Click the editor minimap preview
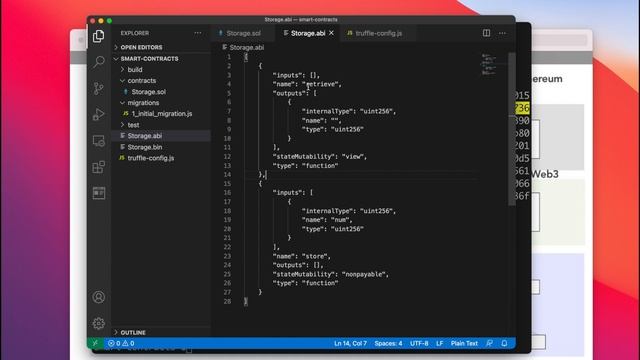The width and height of the screenshot is (640, 360). tap(489, 64)
